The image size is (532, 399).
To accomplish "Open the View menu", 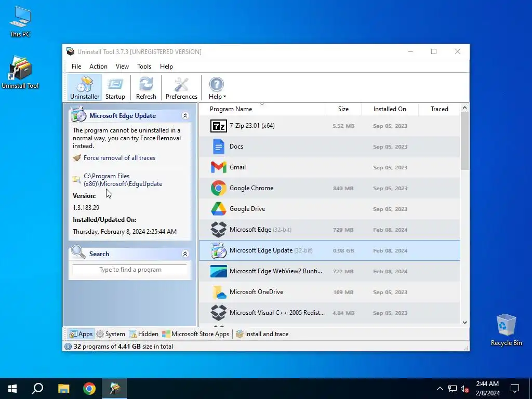I will (x=122, y=66).
